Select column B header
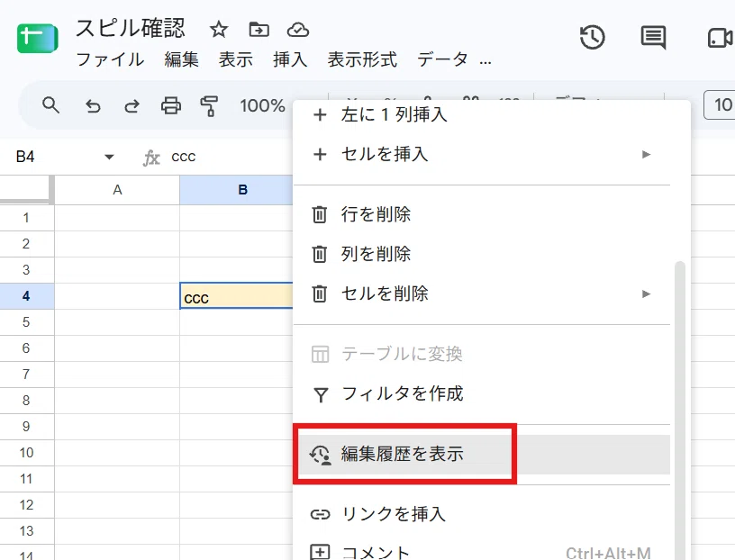The width and height of the screenshot is (735, 560). pos(236,190)
